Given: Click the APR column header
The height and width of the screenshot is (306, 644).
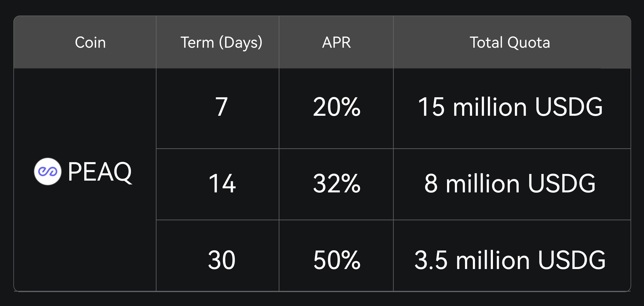Looking at the screenshot, I should pyautogui.click(x=336, y=42).
